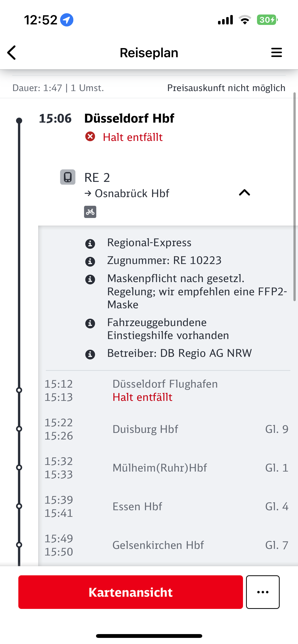Open Kartenansicht map view
The image size is (298, 644).
point(130,592)
